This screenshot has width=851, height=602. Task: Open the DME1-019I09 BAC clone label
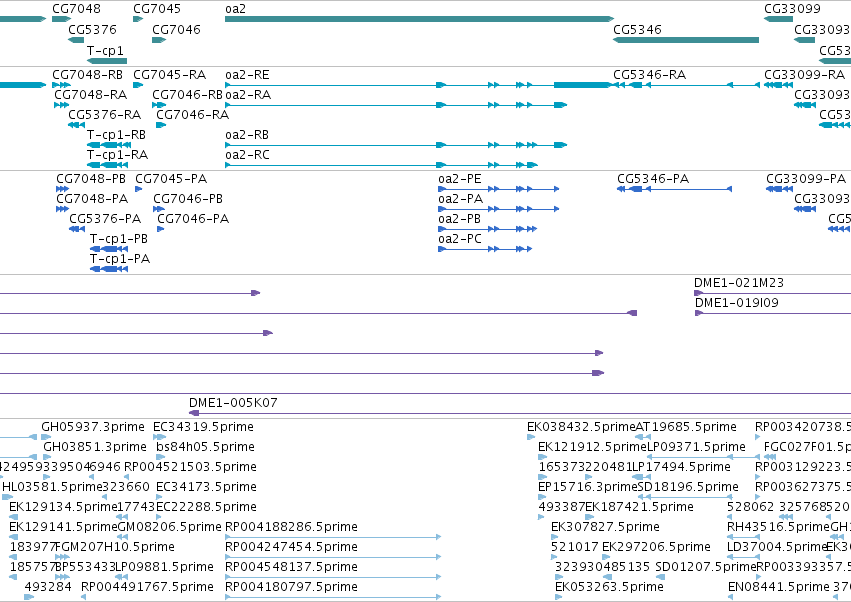click(x=736, y=303)
